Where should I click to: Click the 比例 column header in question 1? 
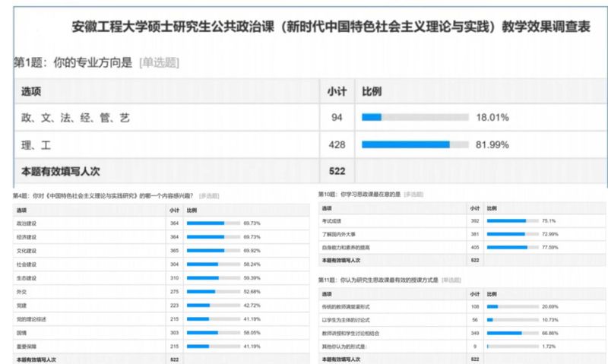(372, 90)
